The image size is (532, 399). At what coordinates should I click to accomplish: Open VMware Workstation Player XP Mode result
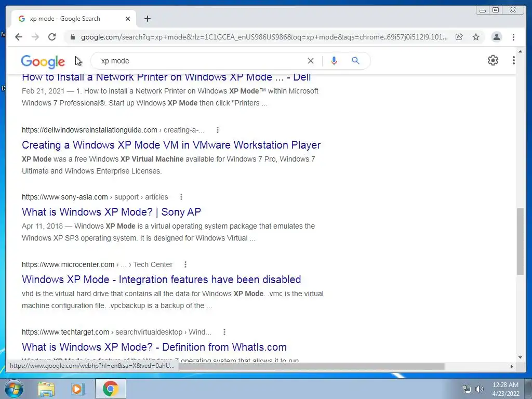click(171, 145)
